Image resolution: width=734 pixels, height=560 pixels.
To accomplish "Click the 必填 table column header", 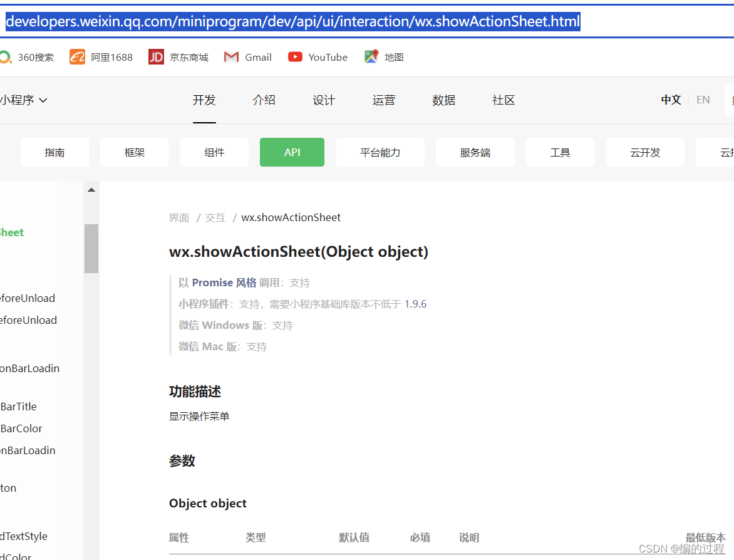I will coord(420,537).
